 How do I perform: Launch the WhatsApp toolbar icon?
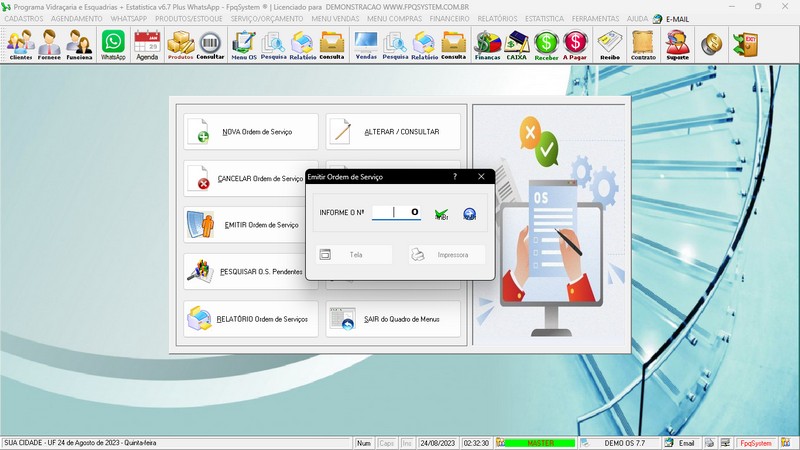[113, 45]
